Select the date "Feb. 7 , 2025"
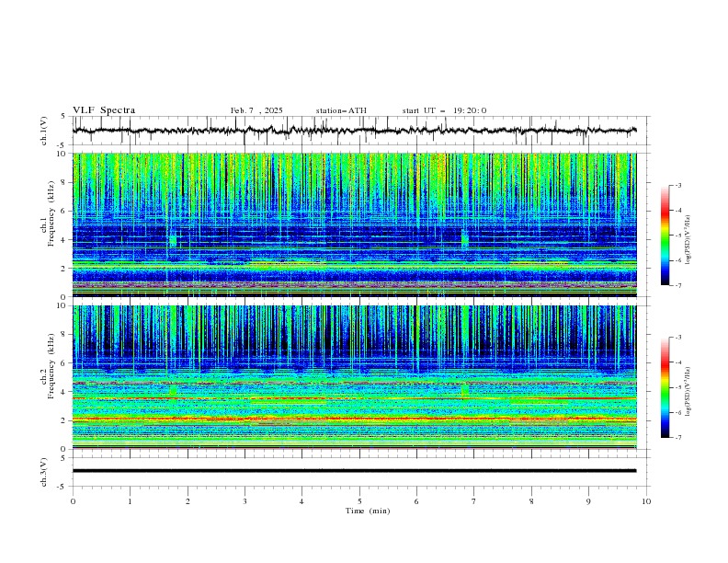This screenshot has height=563, width=728. tap(256, 110)
